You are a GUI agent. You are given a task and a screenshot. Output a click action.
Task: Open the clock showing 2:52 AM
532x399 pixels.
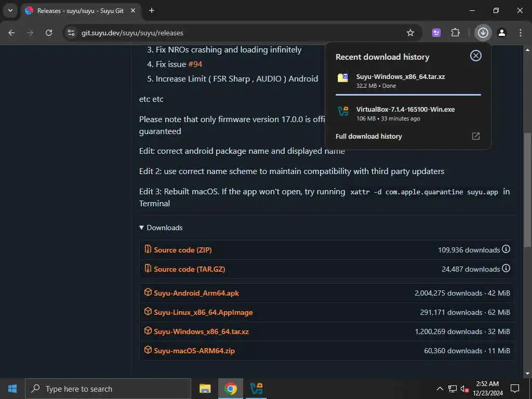[487, 389]
